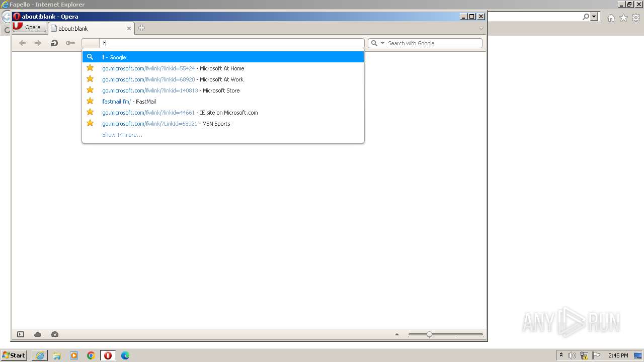Open the password wand key icon
644x362 pixels.
[70, 43]
